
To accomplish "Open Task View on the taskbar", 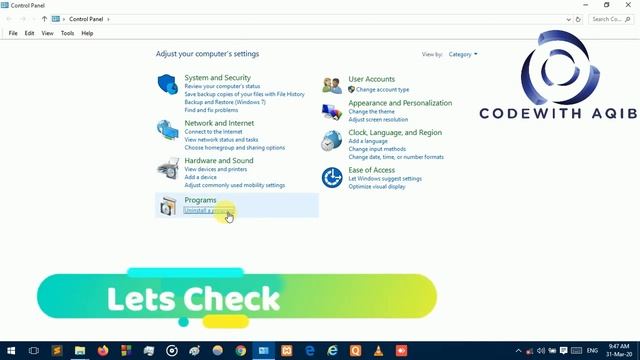I will pos(34,351).
